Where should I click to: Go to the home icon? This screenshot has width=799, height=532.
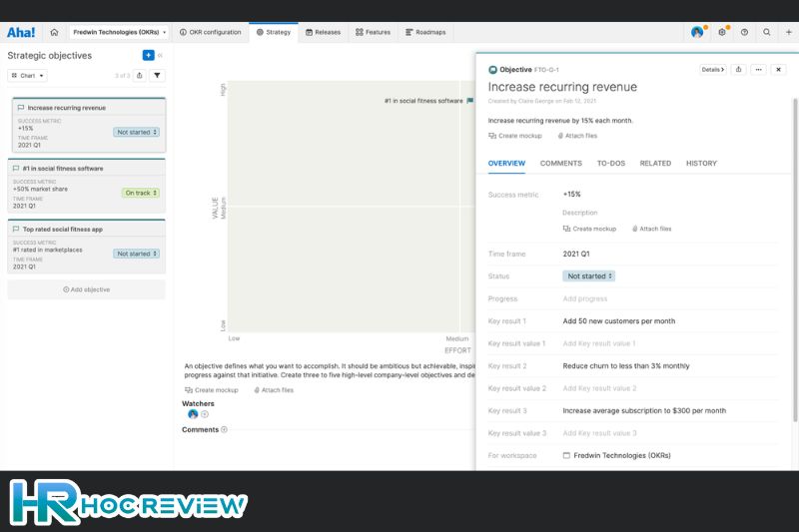(54, 32)
